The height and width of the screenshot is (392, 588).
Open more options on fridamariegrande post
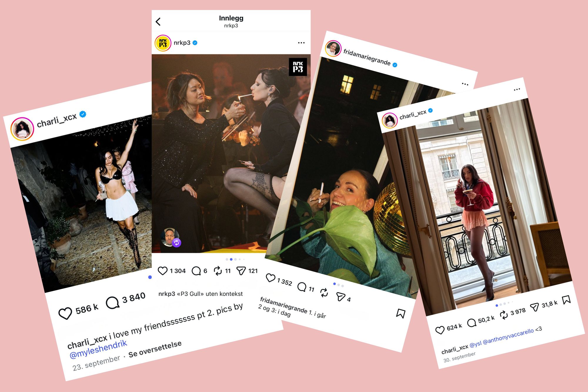(465, 84)
